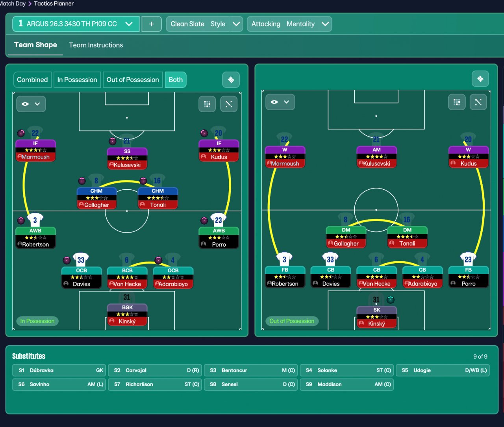Open the Team Instructions tab
The width and height of the screenshot is (504, 427).
(96, 45)
